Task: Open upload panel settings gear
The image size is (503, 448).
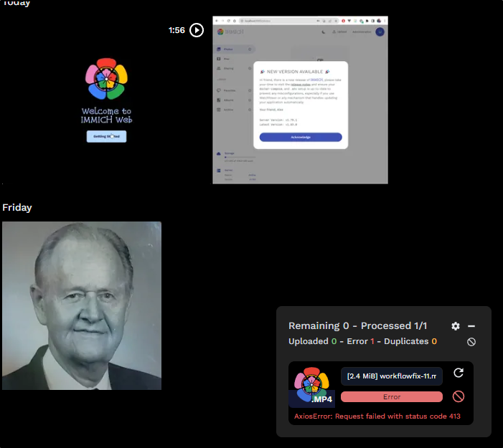Action: [x=456, y=326]
